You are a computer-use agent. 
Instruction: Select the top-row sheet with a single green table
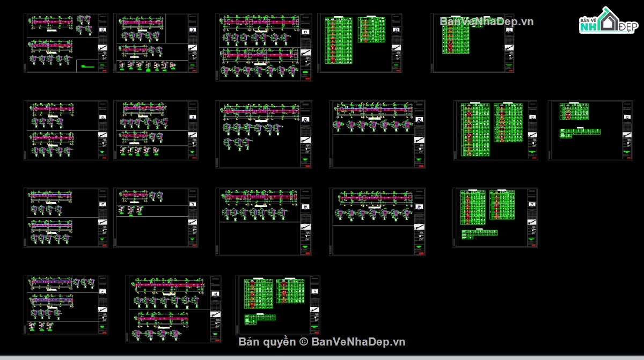pos(472,43)
